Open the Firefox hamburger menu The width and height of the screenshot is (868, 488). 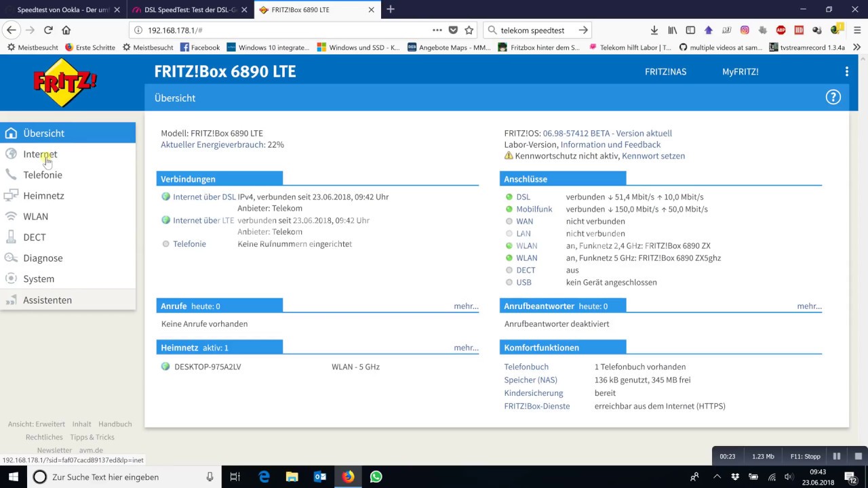(x=856, y=30)
